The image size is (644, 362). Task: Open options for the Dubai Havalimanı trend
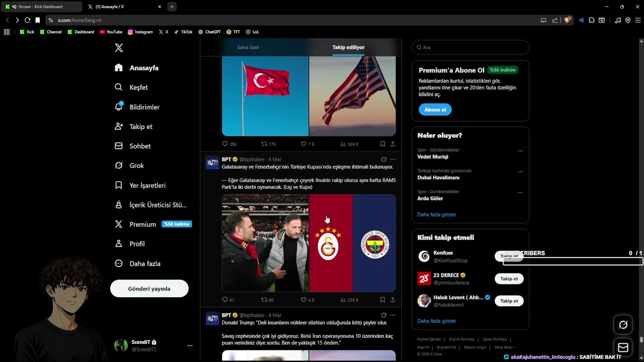520,171
